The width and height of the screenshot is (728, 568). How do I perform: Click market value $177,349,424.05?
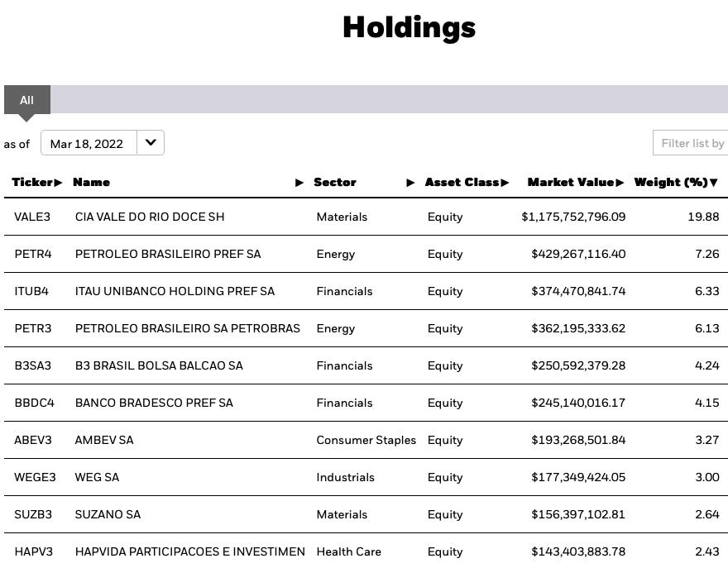(578, 477)
